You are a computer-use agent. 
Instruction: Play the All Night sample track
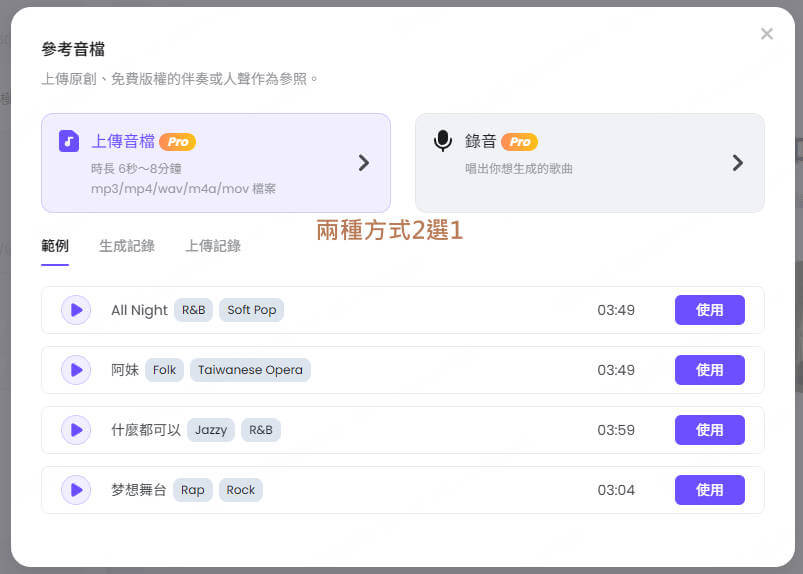(x=76, y=310)
